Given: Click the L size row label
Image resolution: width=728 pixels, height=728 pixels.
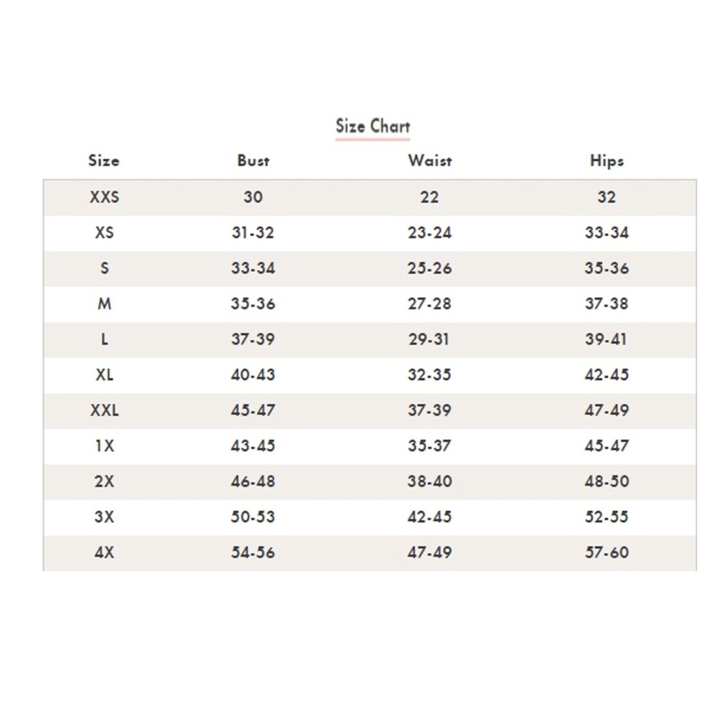Looking at the screenshot, I should coord(104,339).
